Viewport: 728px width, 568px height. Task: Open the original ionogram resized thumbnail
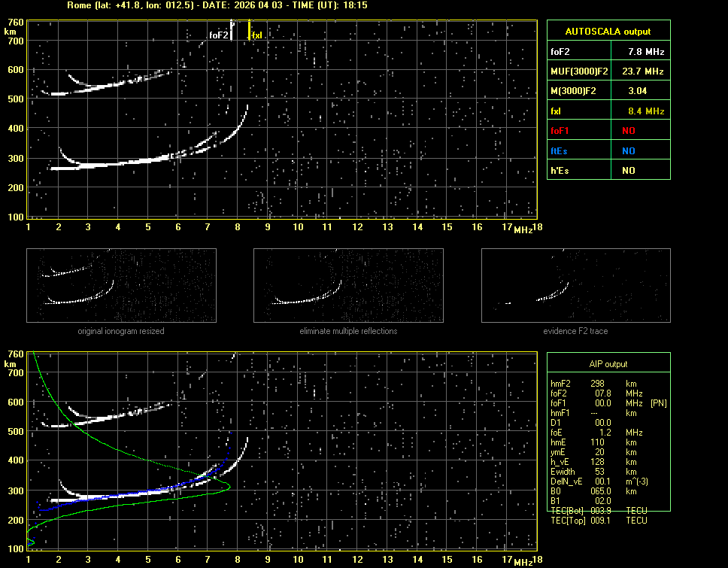point(121,286)
